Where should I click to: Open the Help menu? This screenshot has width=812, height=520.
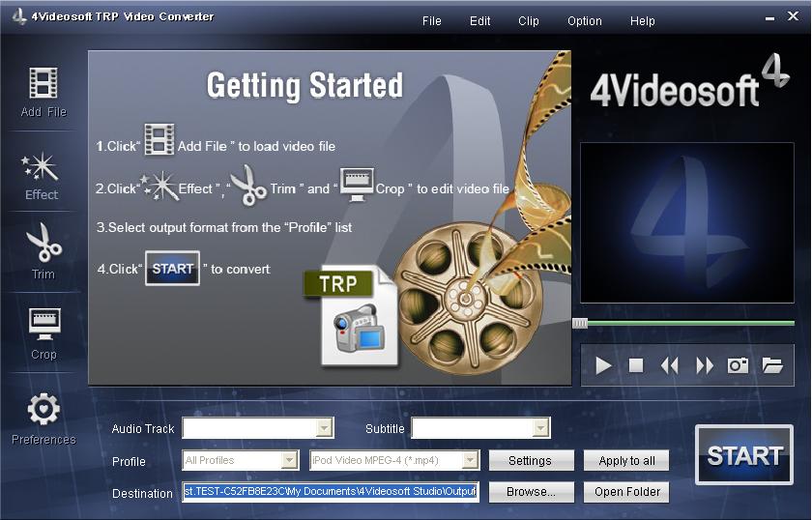click(642, 21)
